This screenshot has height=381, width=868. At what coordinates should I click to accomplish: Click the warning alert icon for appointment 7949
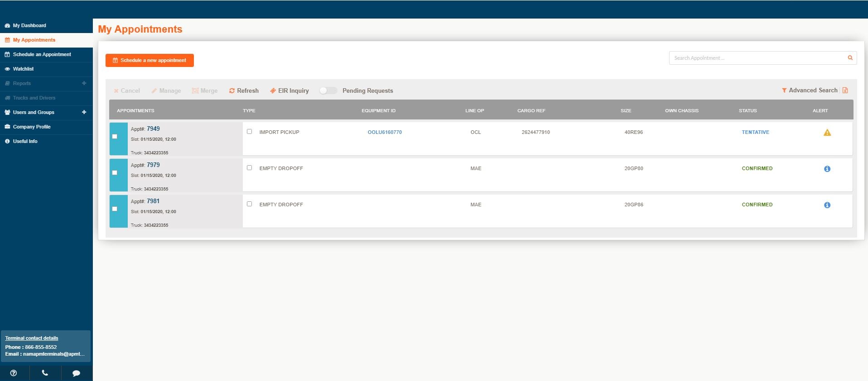(827, 133)
